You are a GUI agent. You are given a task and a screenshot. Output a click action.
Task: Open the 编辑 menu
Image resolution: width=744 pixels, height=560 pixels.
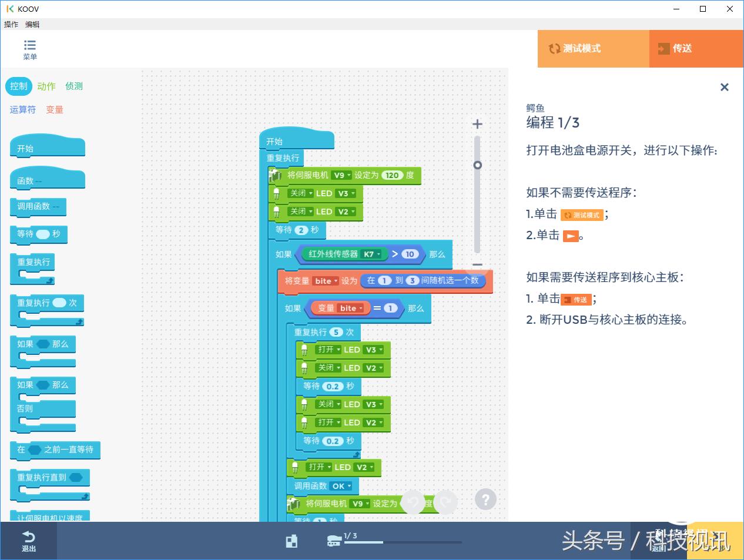(x=32, y=24)
